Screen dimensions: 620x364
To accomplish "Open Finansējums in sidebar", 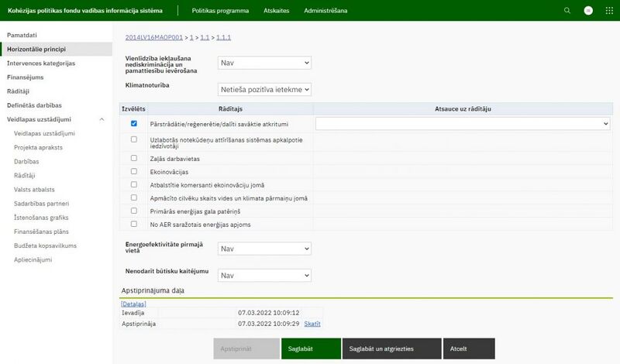I will [26, 77].
